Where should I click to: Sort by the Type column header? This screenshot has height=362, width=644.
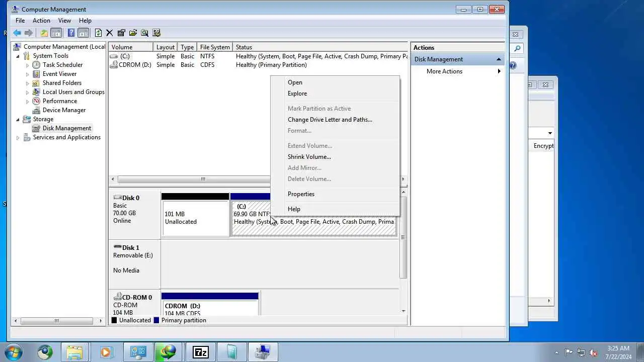tap(187, 47)
